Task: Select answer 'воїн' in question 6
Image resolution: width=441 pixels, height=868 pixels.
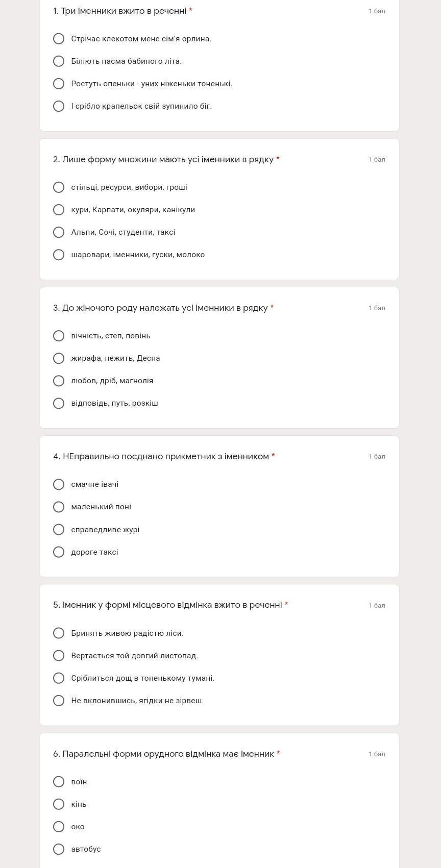Action: tap(59, 782)
